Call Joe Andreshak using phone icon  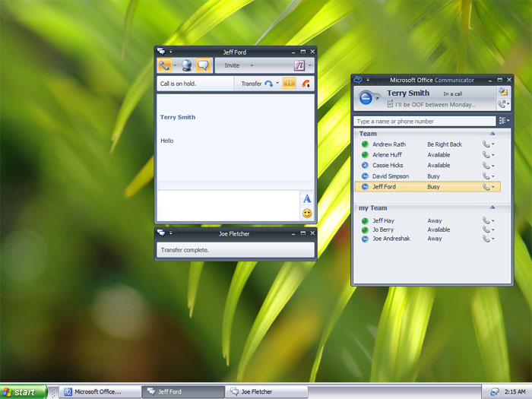tap(486, 239)
